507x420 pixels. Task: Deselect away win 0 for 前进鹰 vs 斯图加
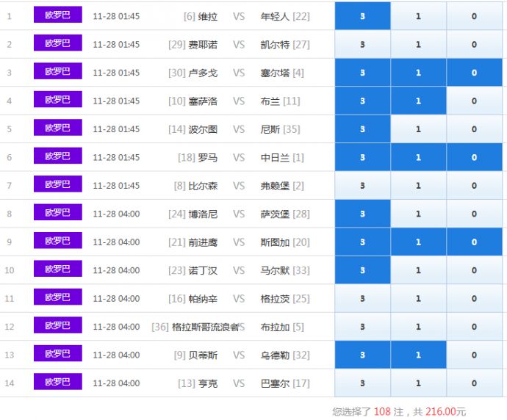[474, 242]
